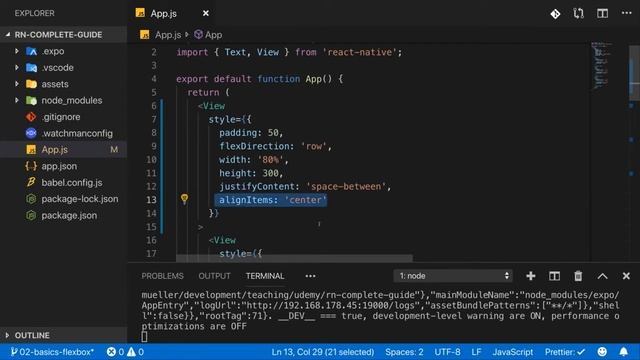Click the Babel icon beside babel.config.js
The height and width of the screenshot is (360, 640).
(31, 182)
